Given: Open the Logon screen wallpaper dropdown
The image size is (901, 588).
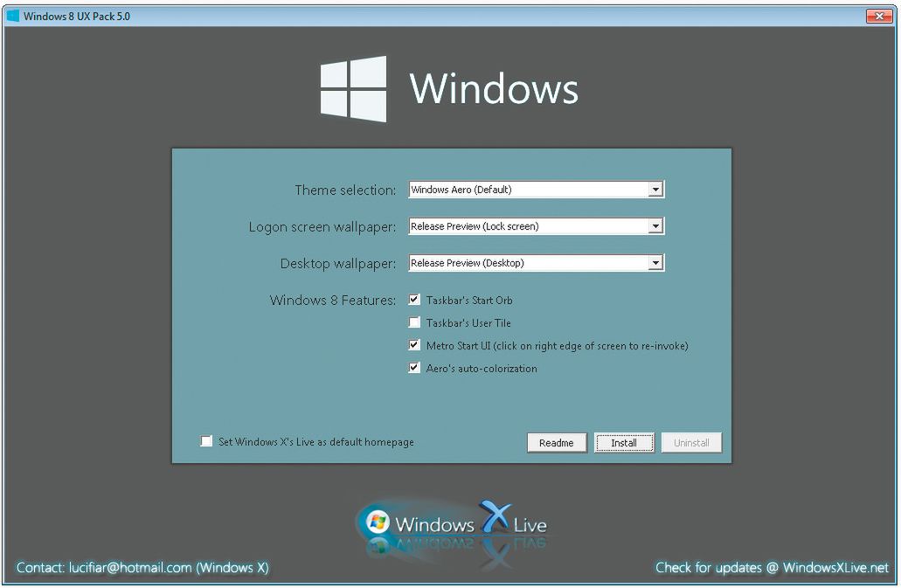Looking at the screenshot, I should click(536, 226).
